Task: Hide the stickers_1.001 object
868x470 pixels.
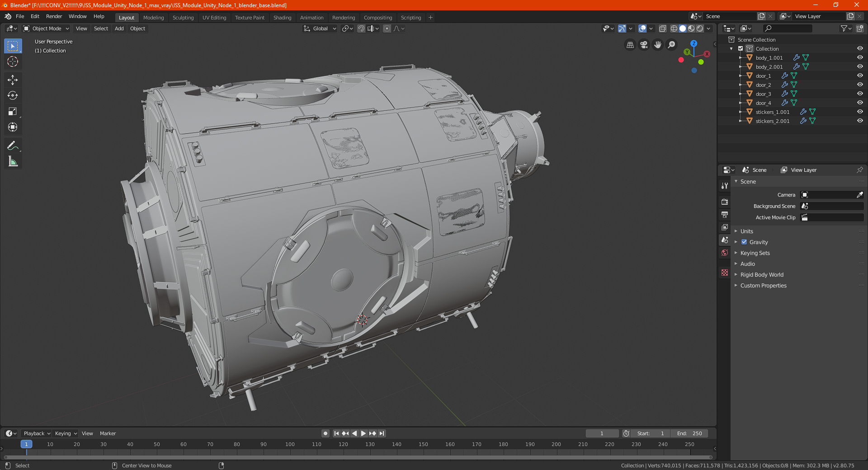Action: [x=859, y=112]
